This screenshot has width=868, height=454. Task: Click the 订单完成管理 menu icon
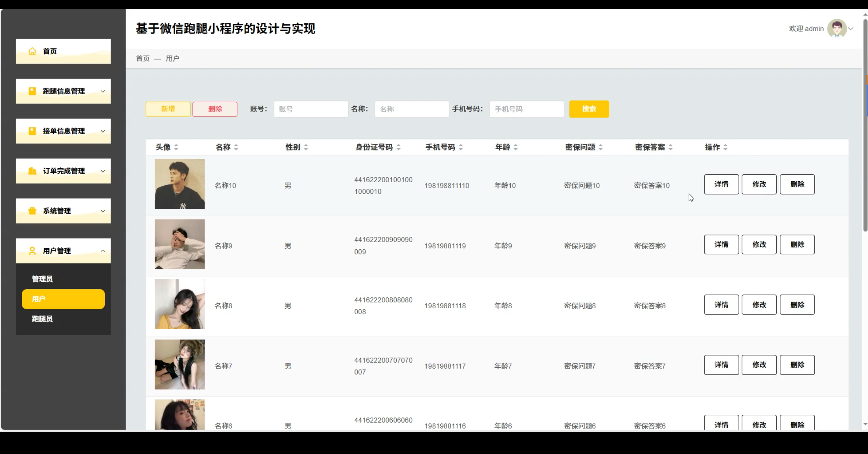click(32, 171)
